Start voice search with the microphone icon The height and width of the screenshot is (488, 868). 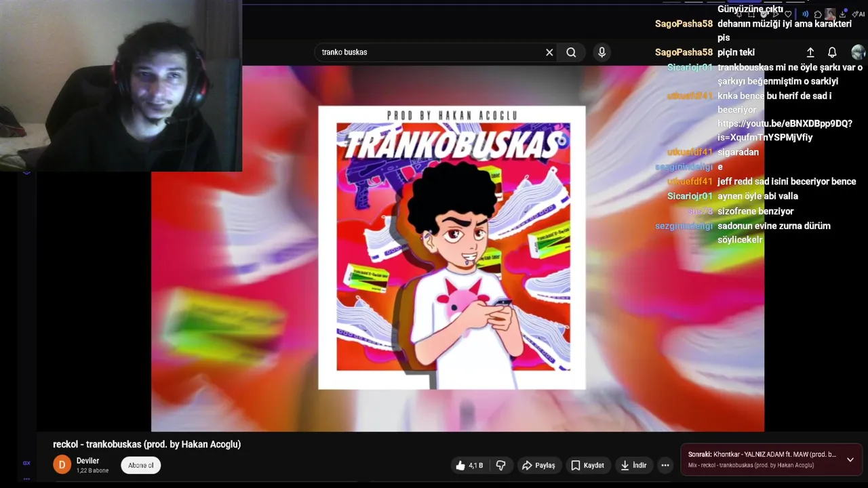point(601,52)
